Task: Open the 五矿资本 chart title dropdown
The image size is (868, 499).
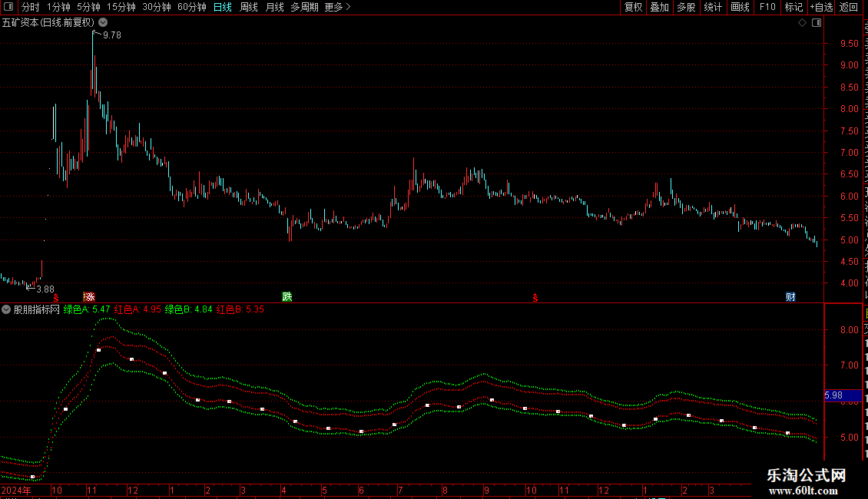Action: click(103, 23)
